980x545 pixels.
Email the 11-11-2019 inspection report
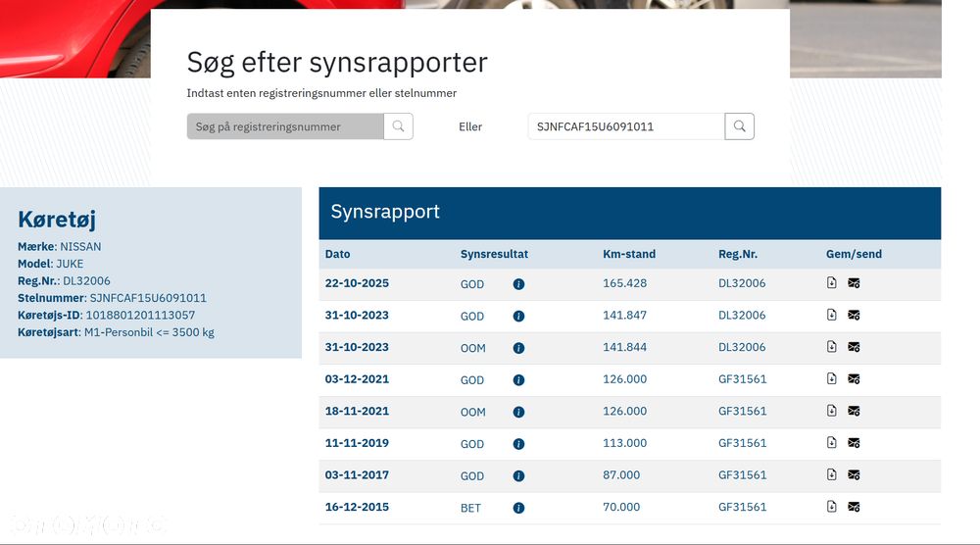[x=854, y=443]
